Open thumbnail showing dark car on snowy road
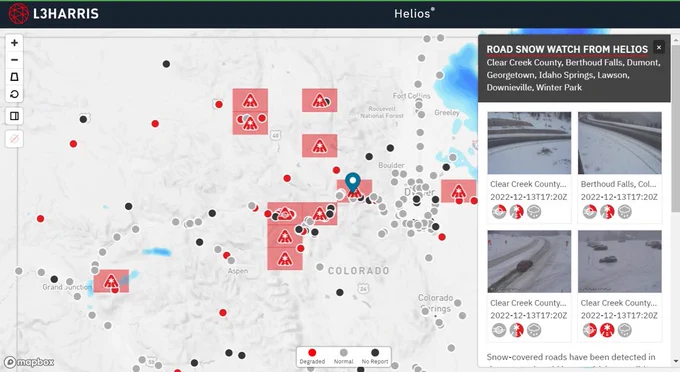The height and width of the screenshot is (372, 680). point(529,261)
